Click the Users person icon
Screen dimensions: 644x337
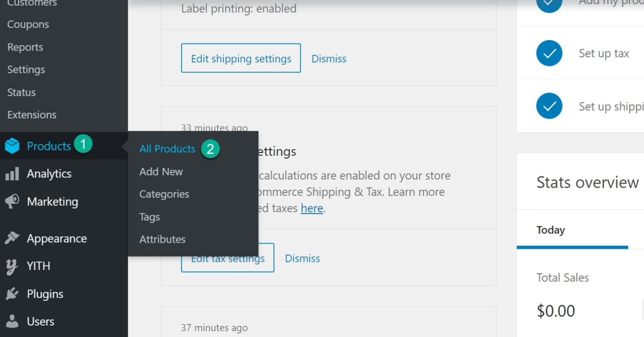tap(12, 321)
